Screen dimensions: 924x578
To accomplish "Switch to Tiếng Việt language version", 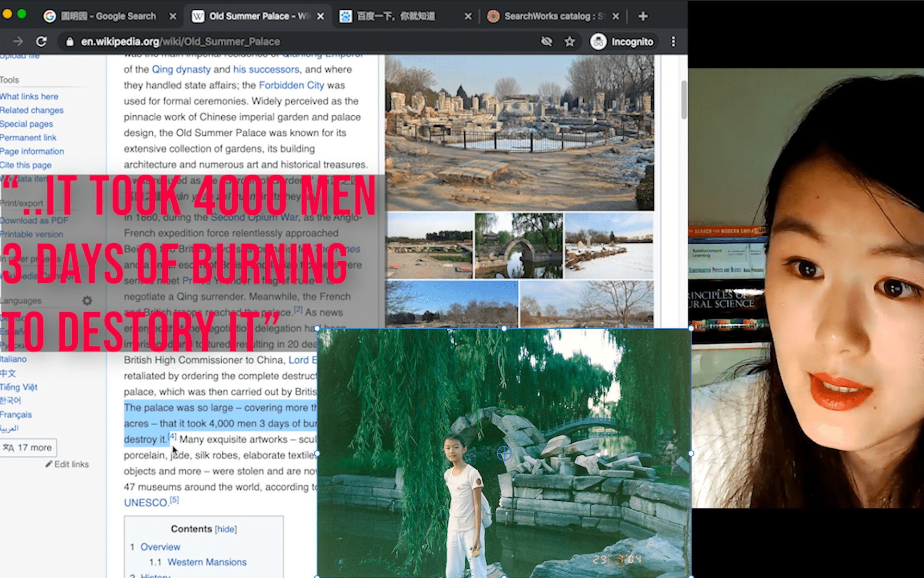I will (19, 387).
